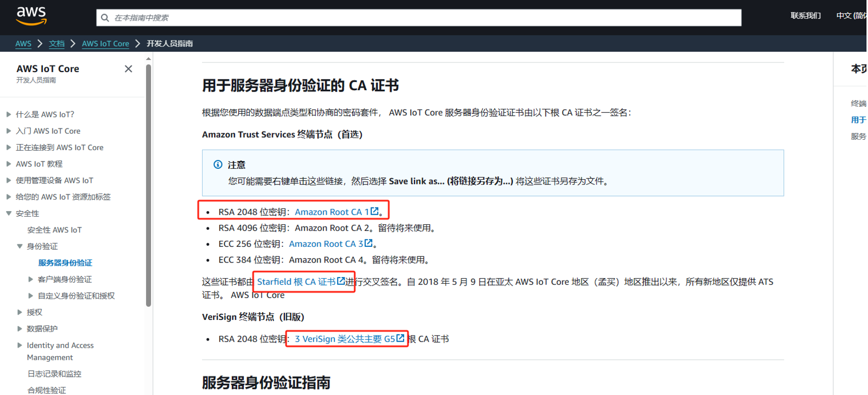This screenshot has width=868, height=395.
Task: Open Amazon Root CA 1 certificate link
Action: tap(332, 212)
